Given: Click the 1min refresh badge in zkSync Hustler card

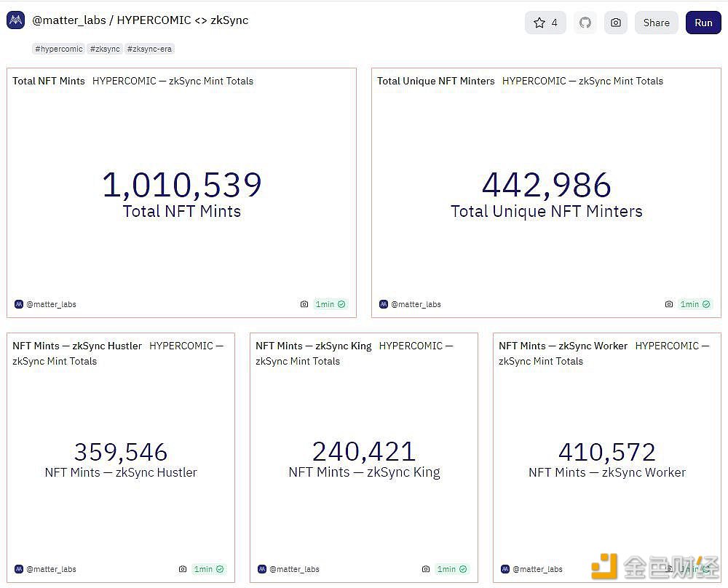Looking at the screenshot, I should pos(208,569).
